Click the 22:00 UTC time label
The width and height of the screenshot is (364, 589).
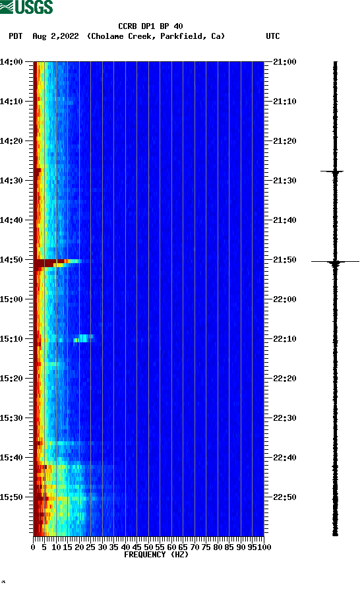[285, 299]
